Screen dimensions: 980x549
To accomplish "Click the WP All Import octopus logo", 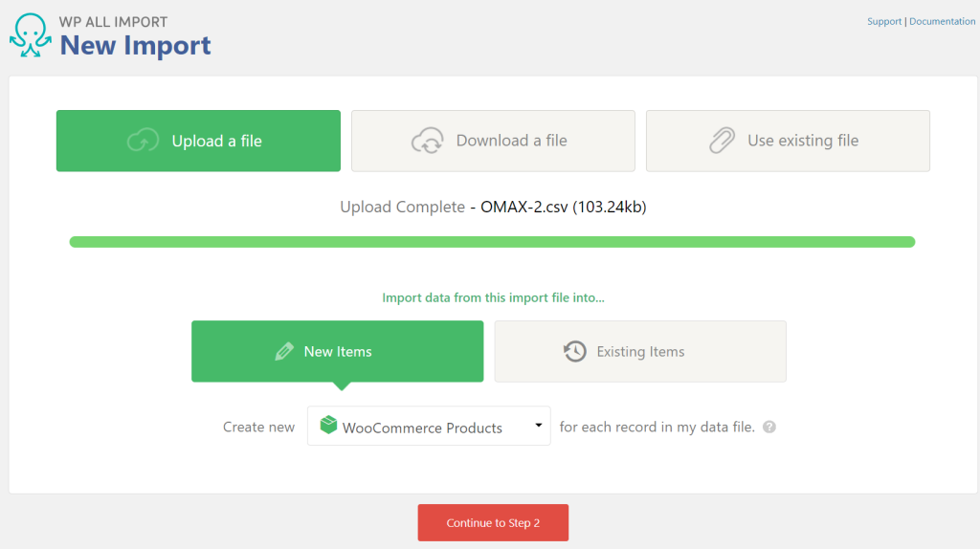I will point(30,36).
